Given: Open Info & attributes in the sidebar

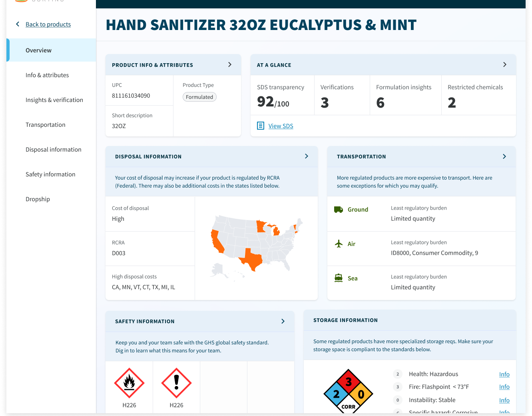Looking at the screenshot, I should pyautogui.click(x=47, y=75).
